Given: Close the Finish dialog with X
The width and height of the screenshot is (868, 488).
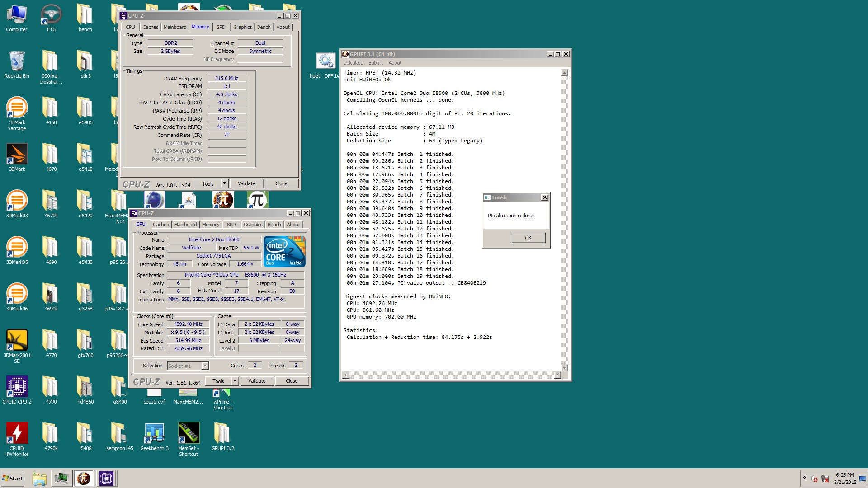Looking at the screenshot, I should click(x=545, y=197).
